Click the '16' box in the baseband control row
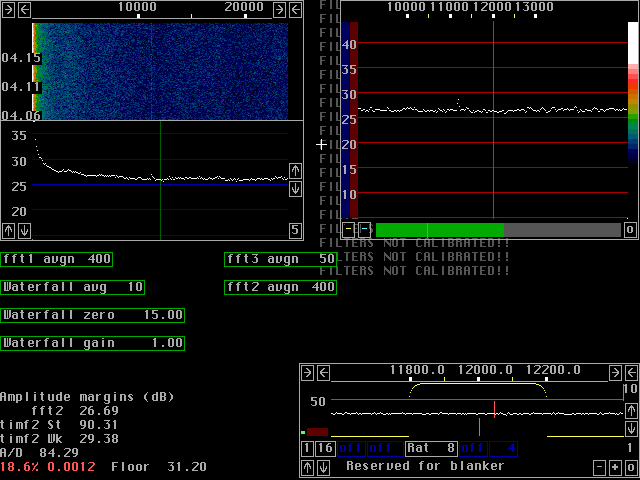640x480 pixels. click(325, 449)
